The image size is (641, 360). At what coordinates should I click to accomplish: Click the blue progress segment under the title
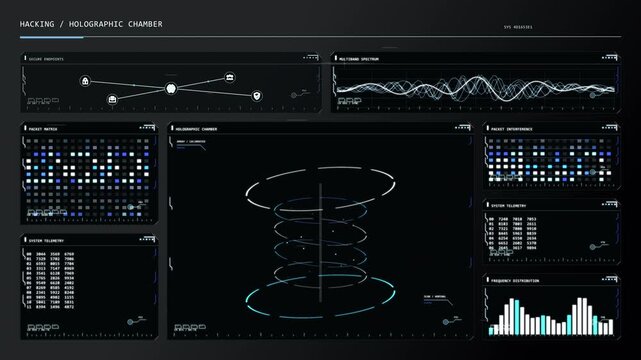click(x=52, y=37)
